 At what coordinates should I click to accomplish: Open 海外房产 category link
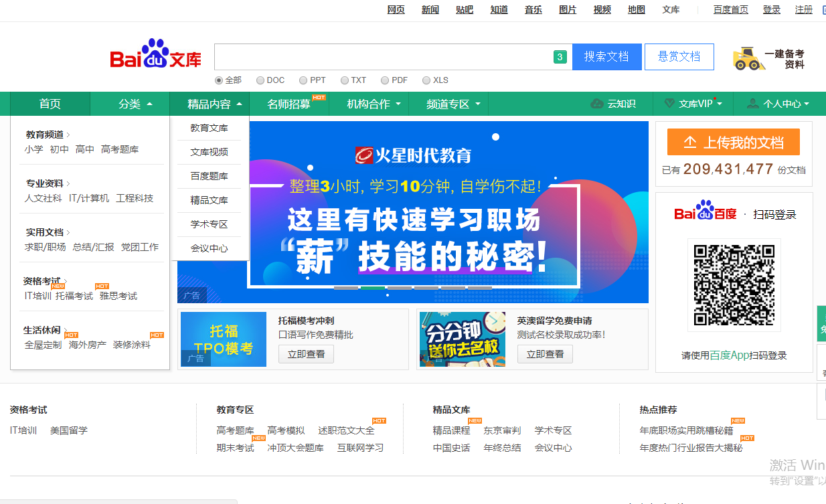[x=88, y=345]
